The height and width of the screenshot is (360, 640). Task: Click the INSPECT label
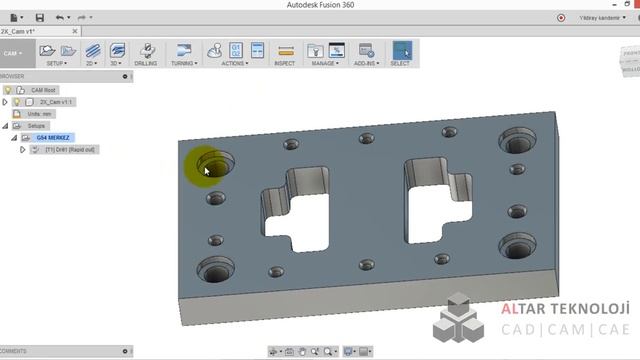284,63
